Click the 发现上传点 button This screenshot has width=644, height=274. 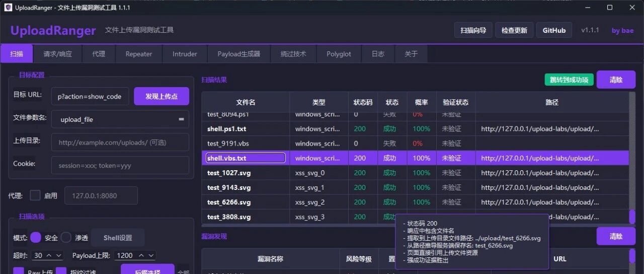click(x=162, y=96)
